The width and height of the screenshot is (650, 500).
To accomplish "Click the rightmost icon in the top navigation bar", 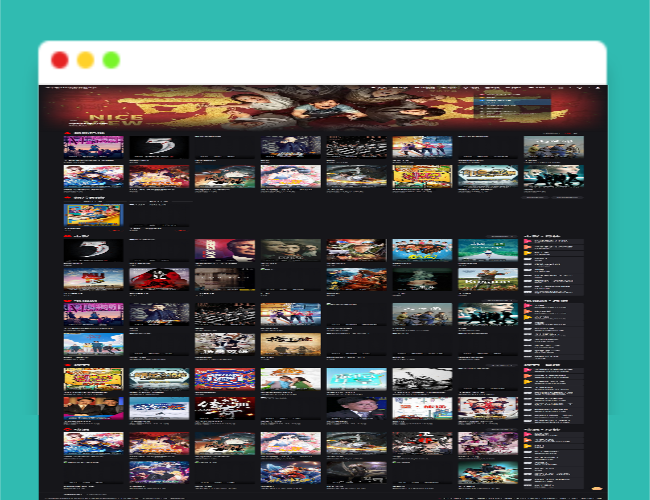I will click(596, 88).
